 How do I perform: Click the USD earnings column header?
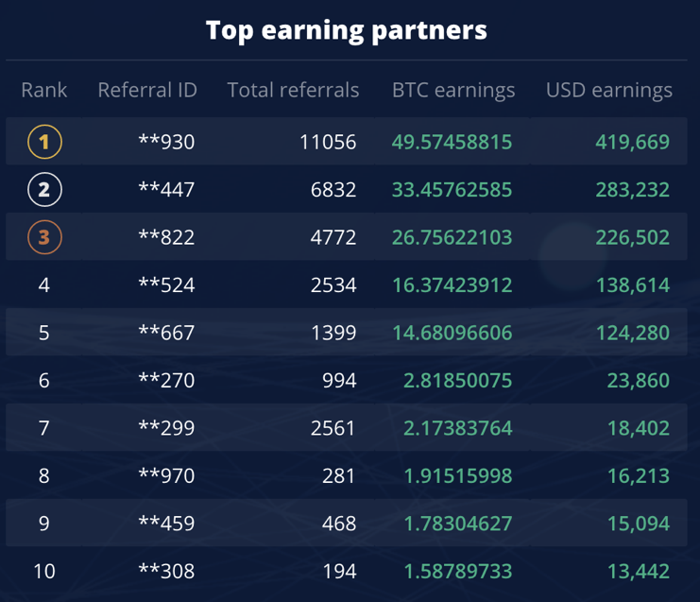(609, 91)
